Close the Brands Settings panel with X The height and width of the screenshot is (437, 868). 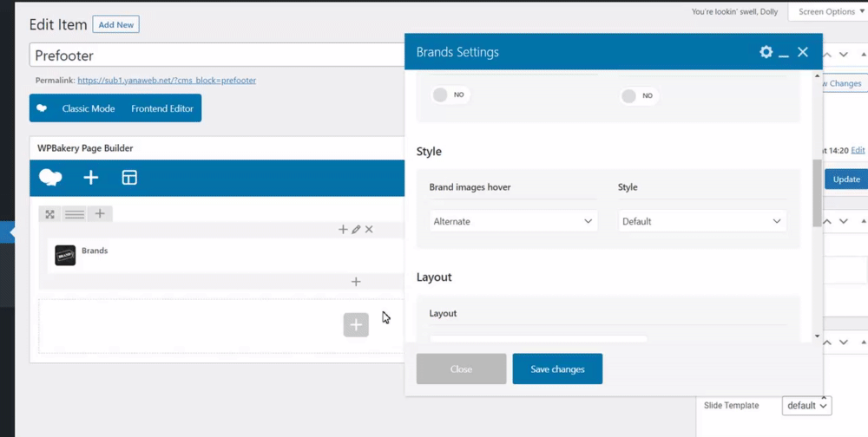coord(803,52)
